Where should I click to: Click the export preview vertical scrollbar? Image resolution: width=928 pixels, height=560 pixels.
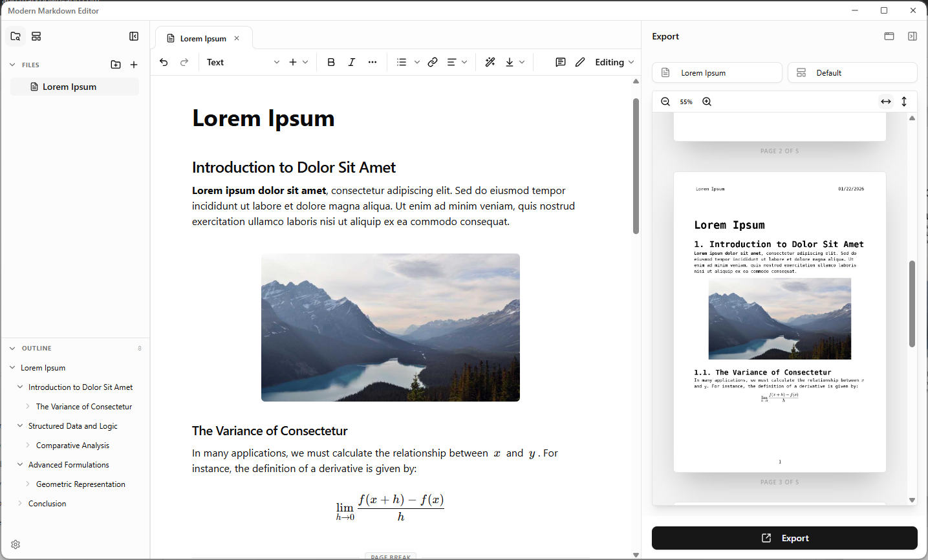point(912,304)
